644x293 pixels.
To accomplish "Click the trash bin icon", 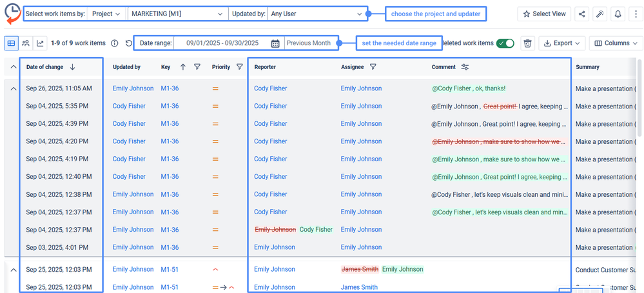I will 527,43.
